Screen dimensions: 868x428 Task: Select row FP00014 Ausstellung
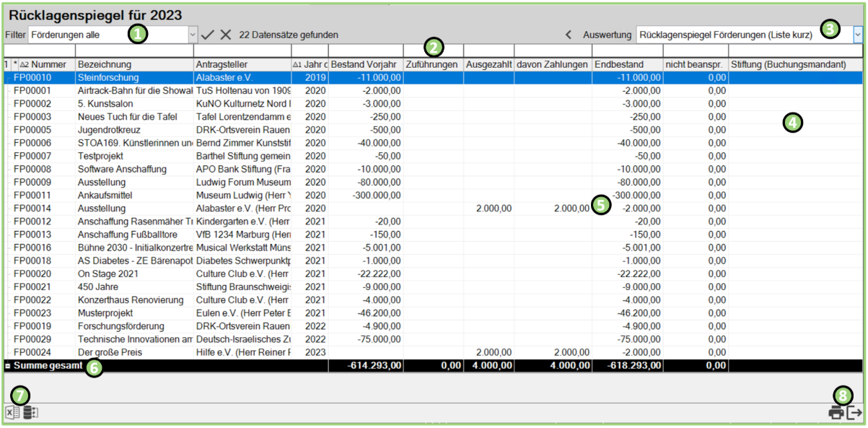[x=108, y=209]
